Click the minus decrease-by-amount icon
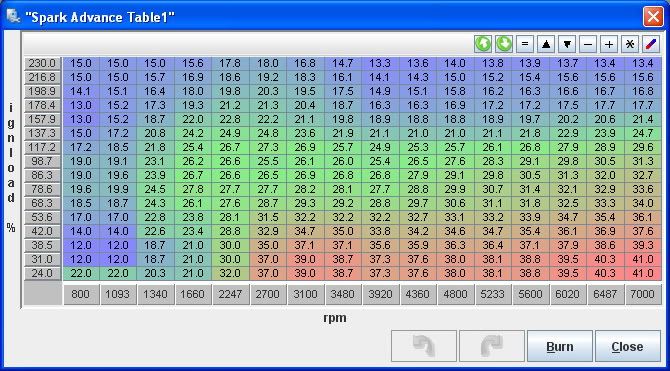Image resolution: width=670 pixels, height=371 pixels. (588, 44)
